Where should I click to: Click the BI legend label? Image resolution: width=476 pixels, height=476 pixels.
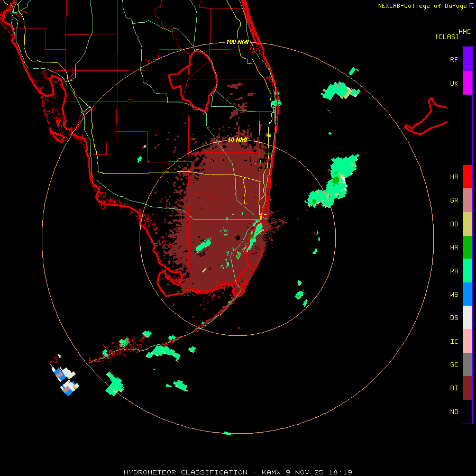point(454,388)
